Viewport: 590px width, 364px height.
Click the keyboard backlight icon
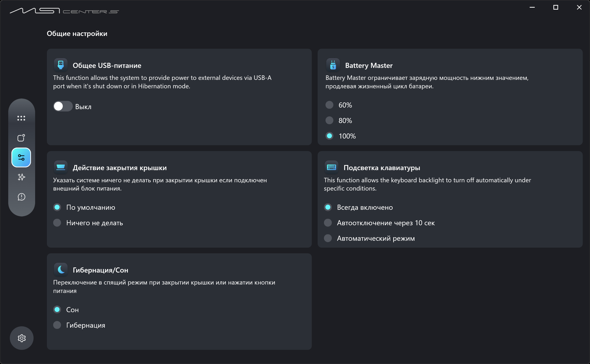pyautogui.click(x=331, y=167)
